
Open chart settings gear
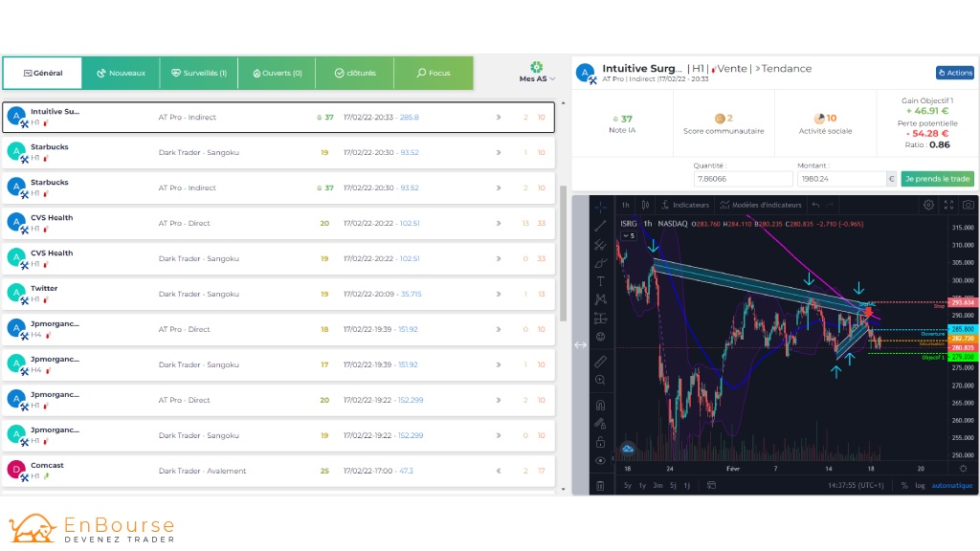(928, 205)
